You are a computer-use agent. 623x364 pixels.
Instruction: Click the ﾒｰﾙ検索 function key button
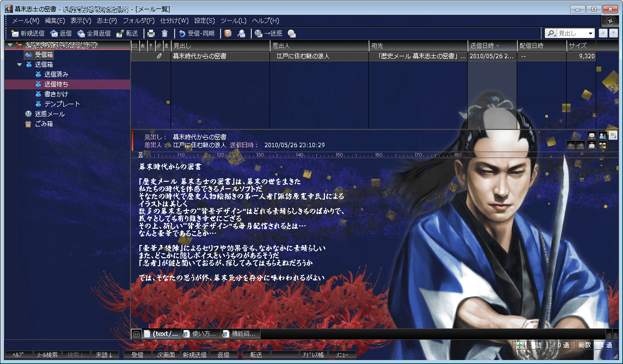click(x=48, y=355)
